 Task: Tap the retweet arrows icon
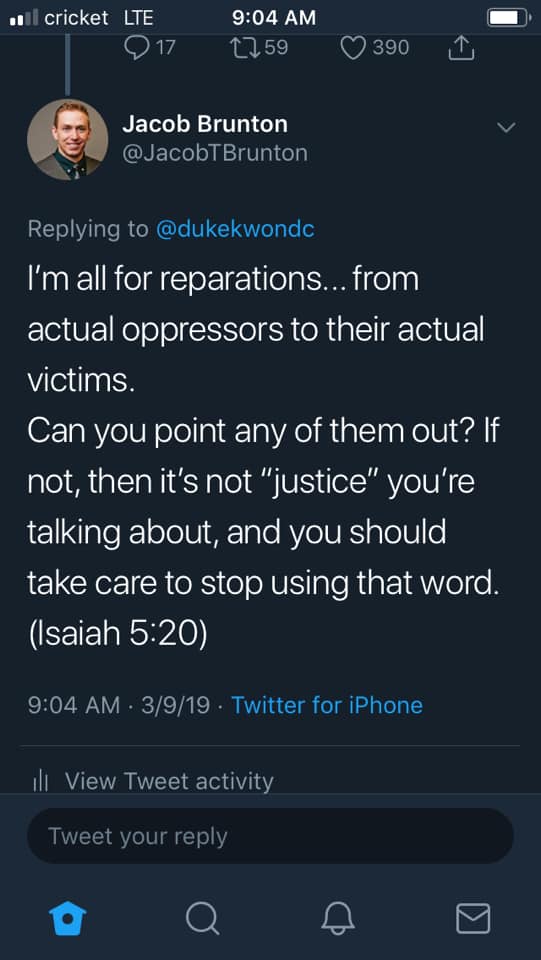tap(244, 48)
